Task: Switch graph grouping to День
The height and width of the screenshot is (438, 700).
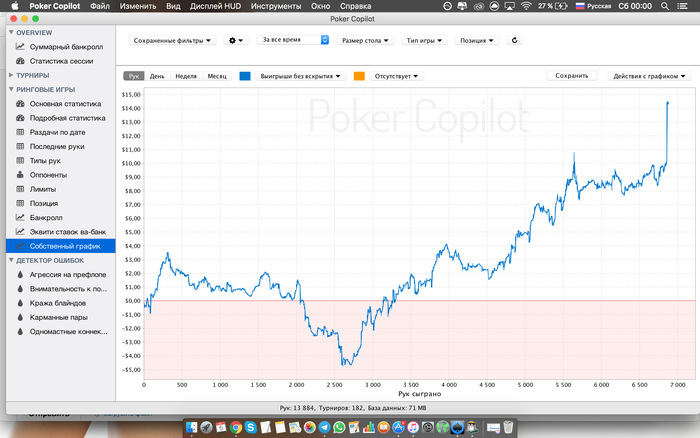Action: click(x=157, y=76)
